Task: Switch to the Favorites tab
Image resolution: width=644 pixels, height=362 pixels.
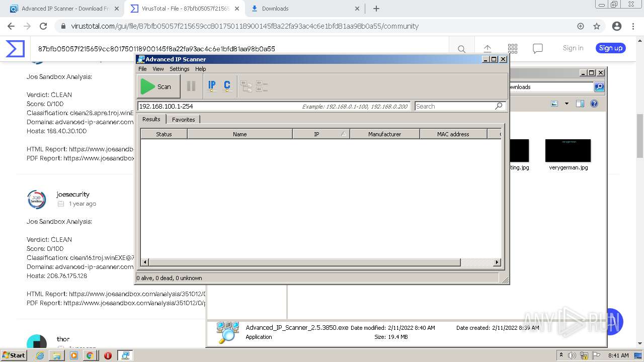Action: pos(183,120)
